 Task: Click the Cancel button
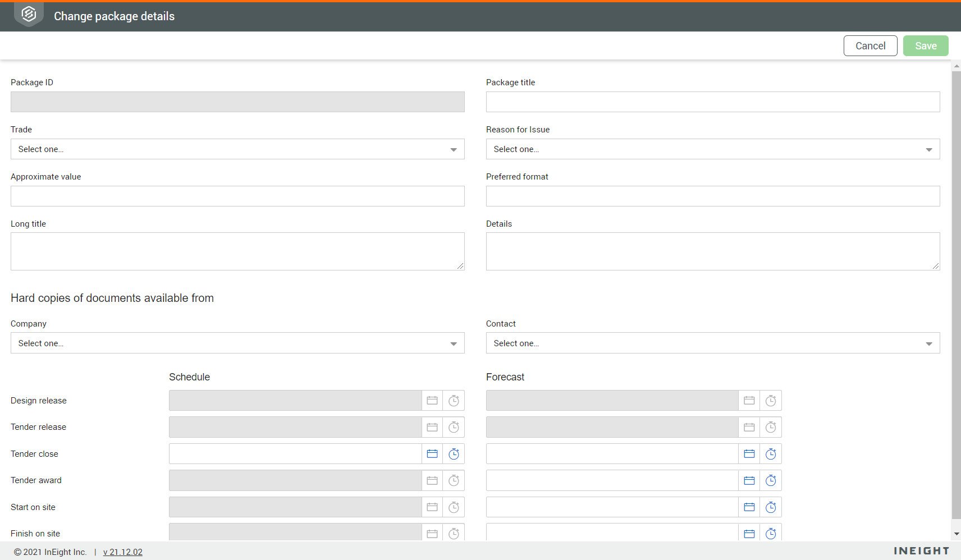870,46
